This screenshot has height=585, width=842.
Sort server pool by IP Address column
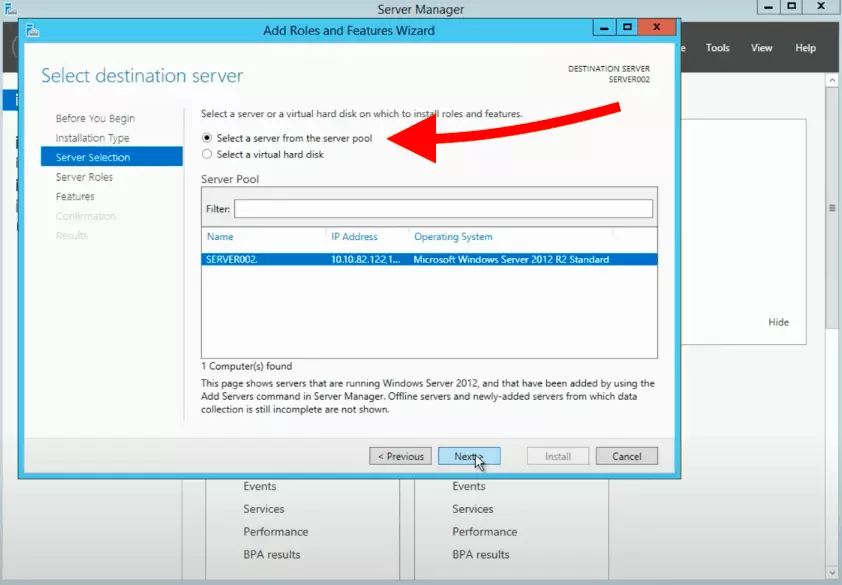(x=354, y=236)
